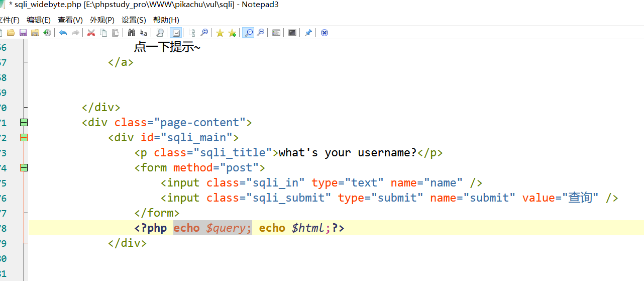Screen dimensions: 644x281
Task: Click the name="name" attribute value
Action: [426, 183]
